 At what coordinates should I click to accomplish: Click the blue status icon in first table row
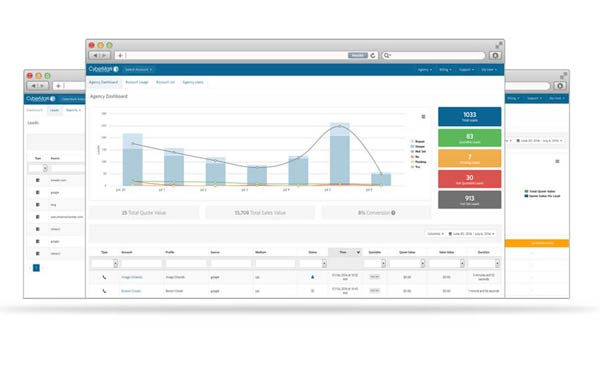(x=313, y=277)
